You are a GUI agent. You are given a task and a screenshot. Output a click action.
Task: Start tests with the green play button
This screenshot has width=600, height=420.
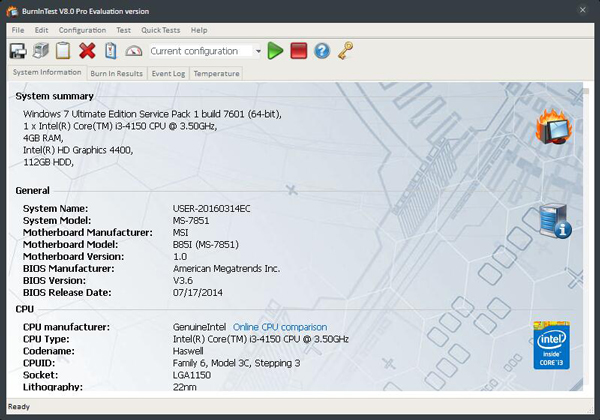[x=275, y=50]
